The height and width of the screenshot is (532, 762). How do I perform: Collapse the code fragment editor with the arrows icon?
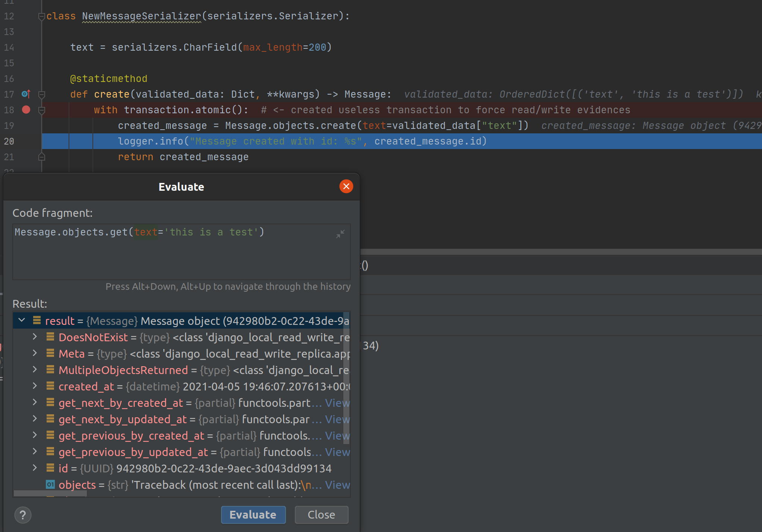click(340, 234)
